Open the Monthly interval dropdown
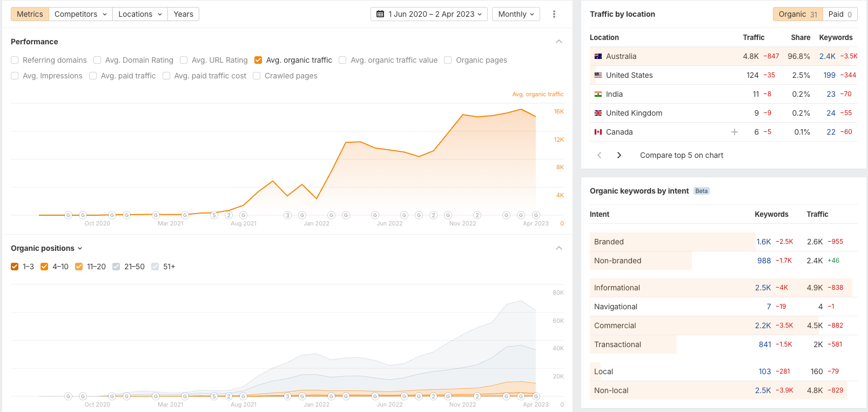868x412 pixels. coord(516,14)
